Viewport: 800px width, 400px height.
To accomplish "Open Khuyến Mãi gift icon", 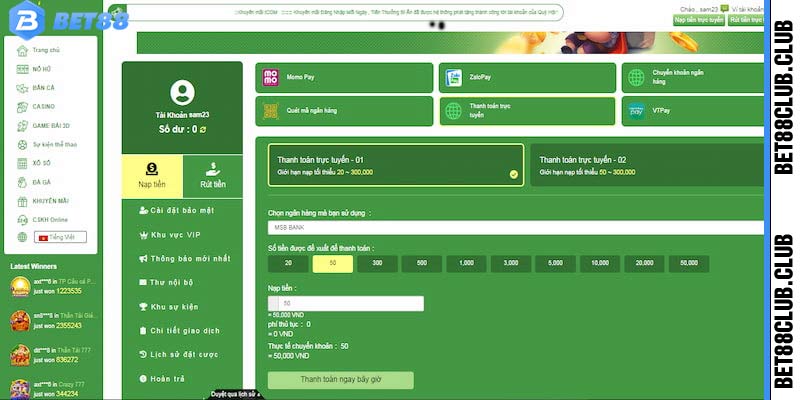I will pos(22,202).
